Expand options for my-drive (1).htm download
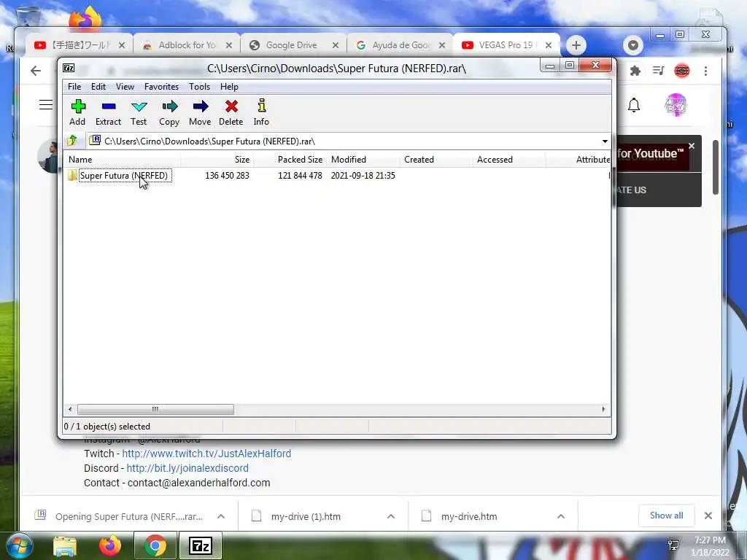Screen dimensions: 747x560 point(391,516)
